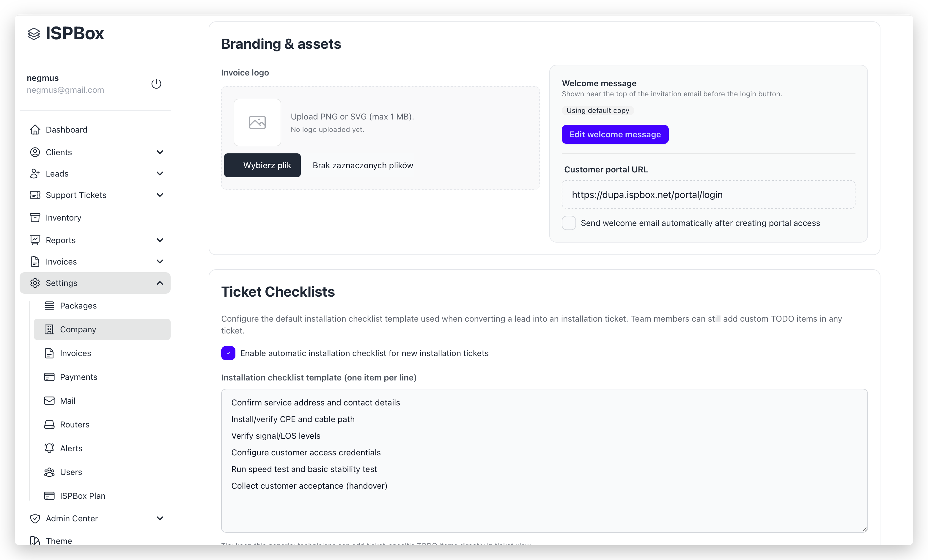Click the Routers icon in Settings

pos(49,424)
